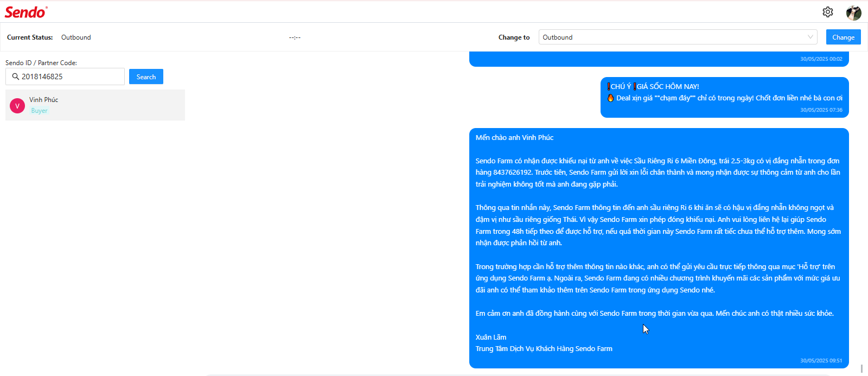The height and width of the screenshot is (376, 868).
Task: Click timestamp 30/05/2025 00:02
Action: pos(821,59)
